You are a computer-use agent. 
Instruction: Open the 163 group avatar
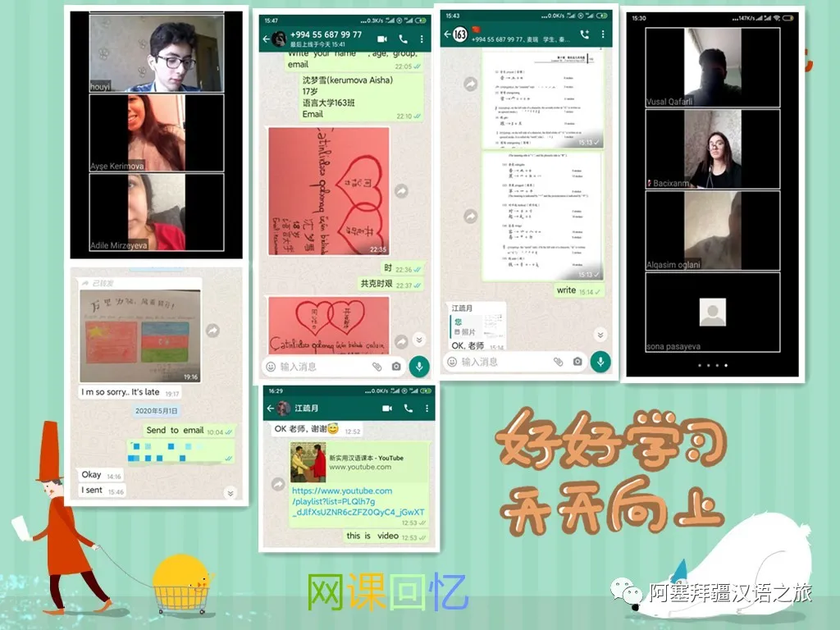460,34
